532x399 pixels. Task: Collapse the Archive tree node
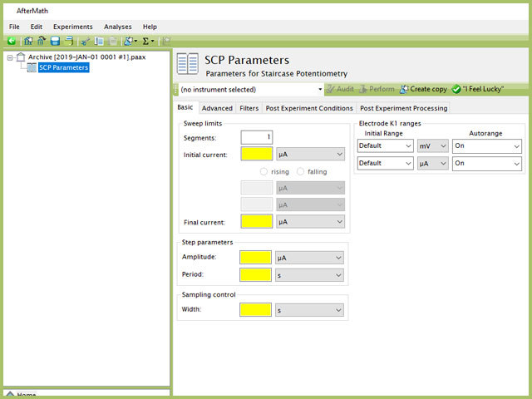pyautogui.click(x=10, y=57)
